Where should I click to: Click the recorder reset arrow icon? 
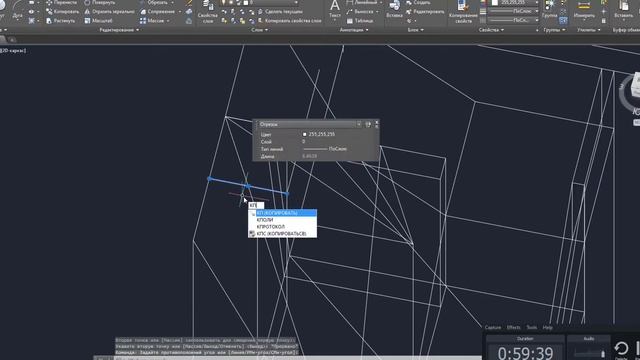click(621, 348)
